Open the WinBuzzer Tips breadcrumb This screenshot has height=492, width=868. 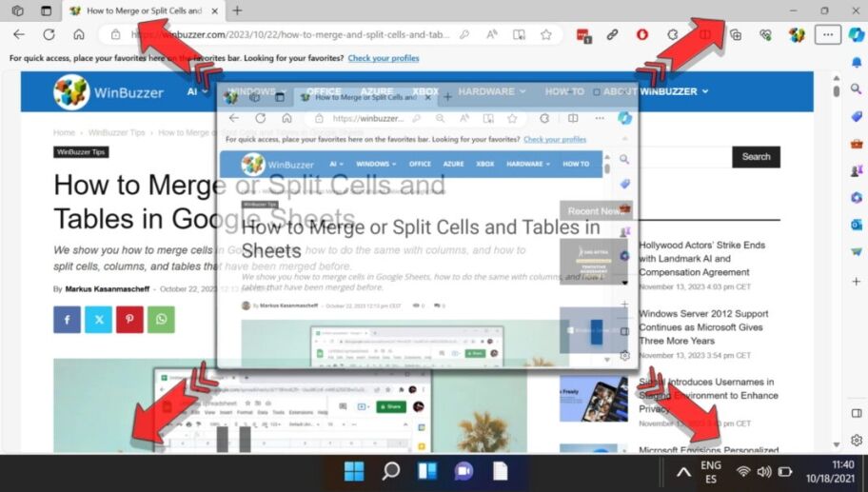[x=116, y=132]
